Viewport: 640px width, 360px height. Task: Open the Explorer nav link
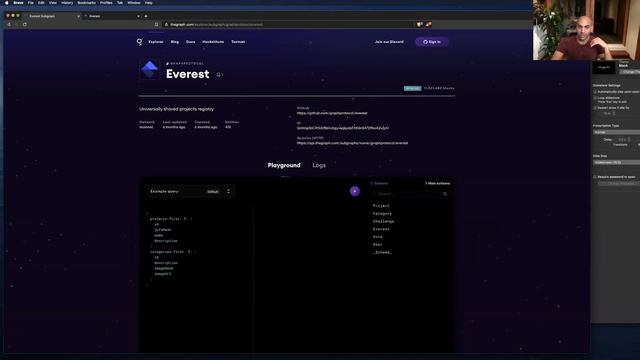[x=156, y=42]
